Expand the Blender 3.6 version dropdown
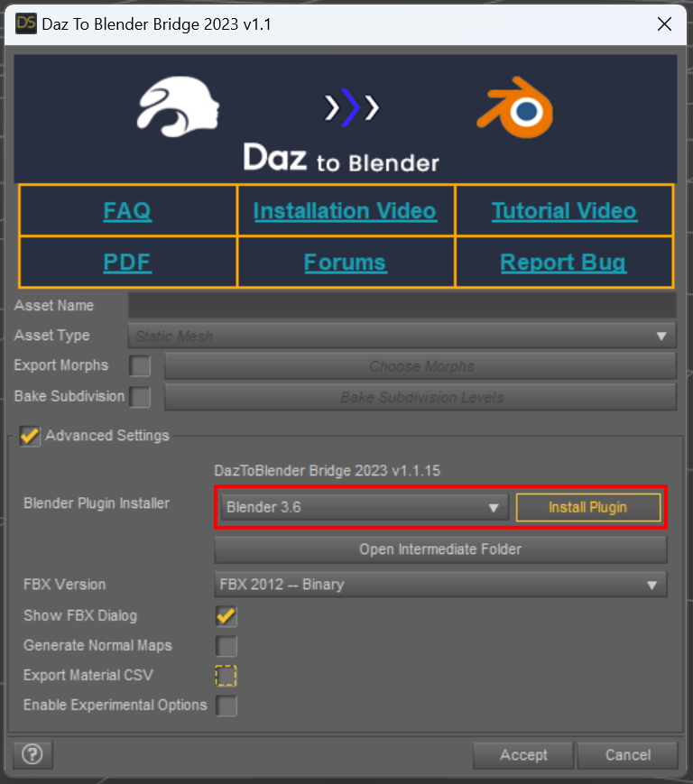Viewport: 693px width, 784px height. point(364,508)
